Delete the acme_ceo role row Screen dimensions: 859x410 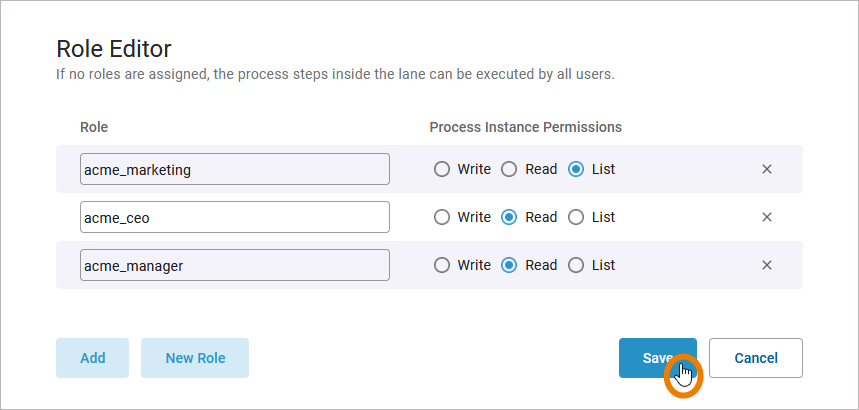pos(767,217)
